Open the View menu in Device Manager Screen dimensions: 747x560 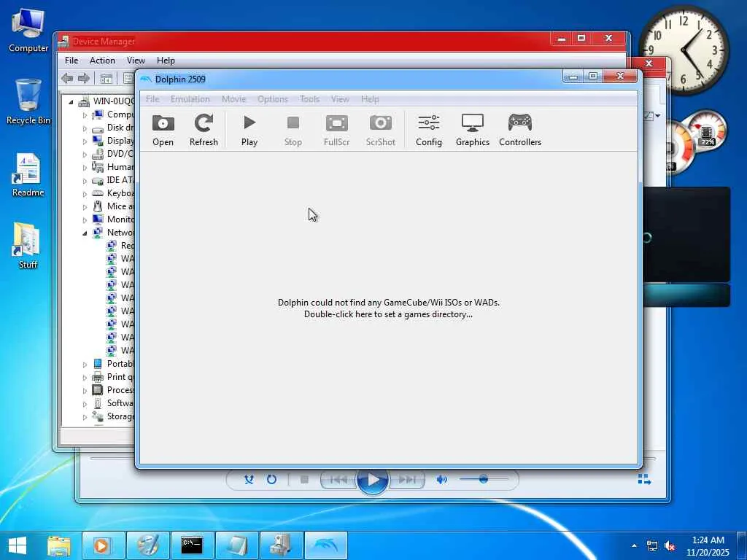click(136, 61)
